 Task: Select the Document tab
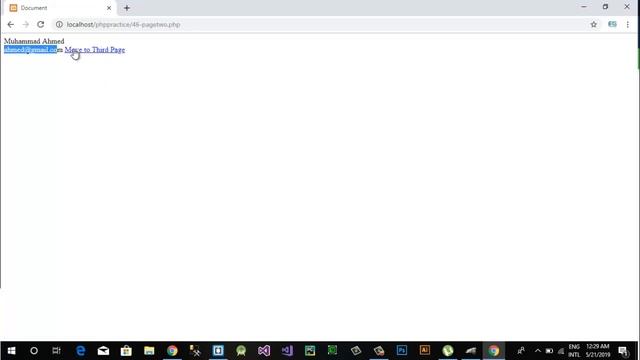(59, 8)
